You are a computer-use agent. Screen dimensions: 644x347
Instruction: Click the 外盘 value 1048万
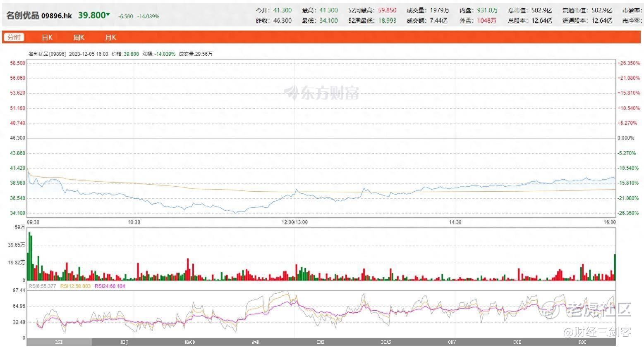tap(486, 20)
